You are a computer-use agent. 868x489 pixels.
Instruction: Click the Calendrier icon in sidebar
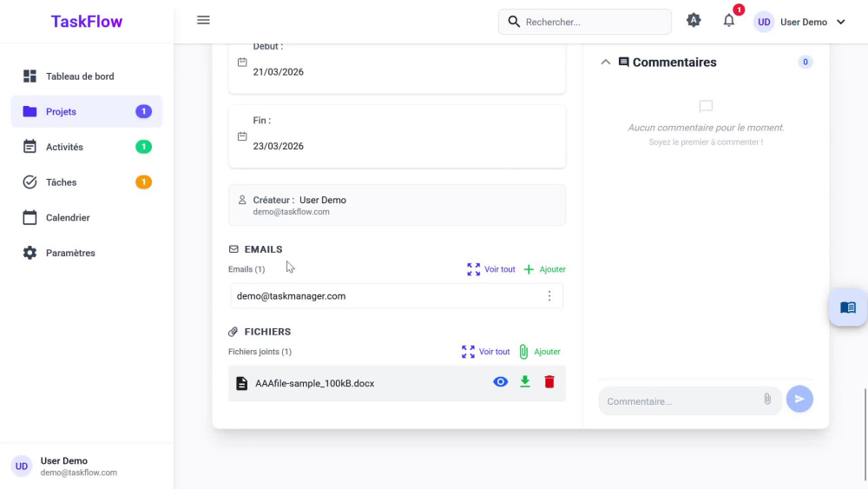30,217
